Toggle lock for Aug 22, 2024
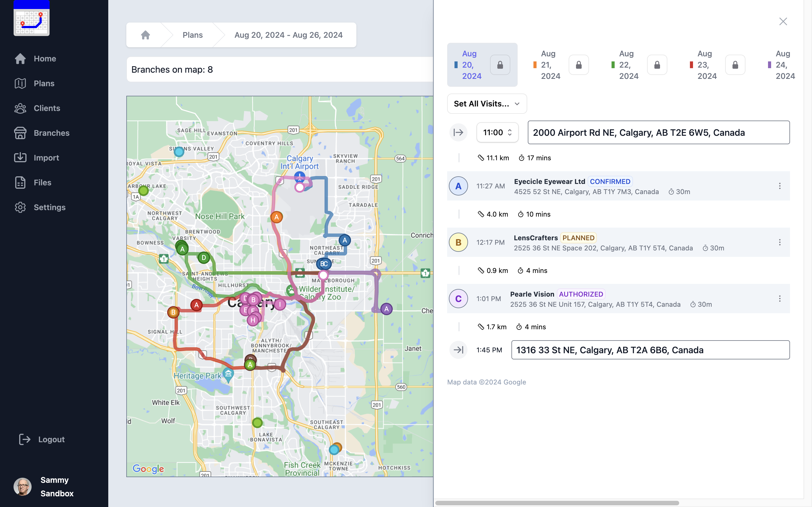This screenshot has height=507, width=812. (657, 65)
